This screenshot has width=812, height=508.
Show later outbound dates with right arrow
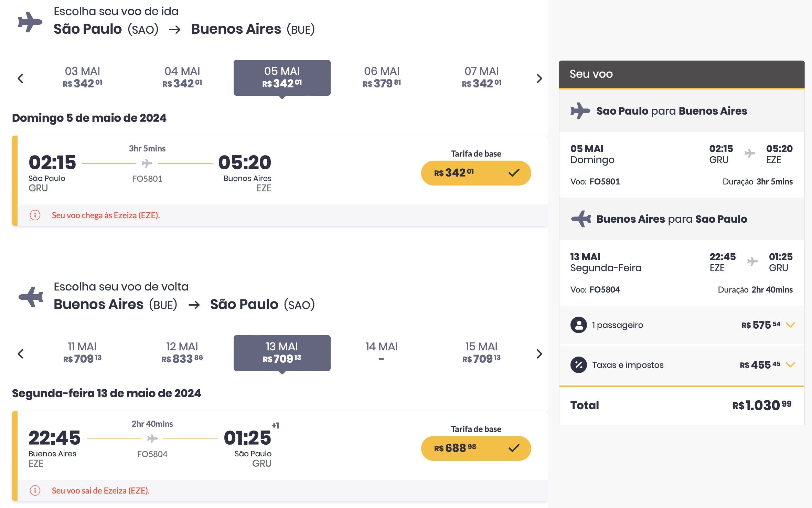(x=539, y=78)
